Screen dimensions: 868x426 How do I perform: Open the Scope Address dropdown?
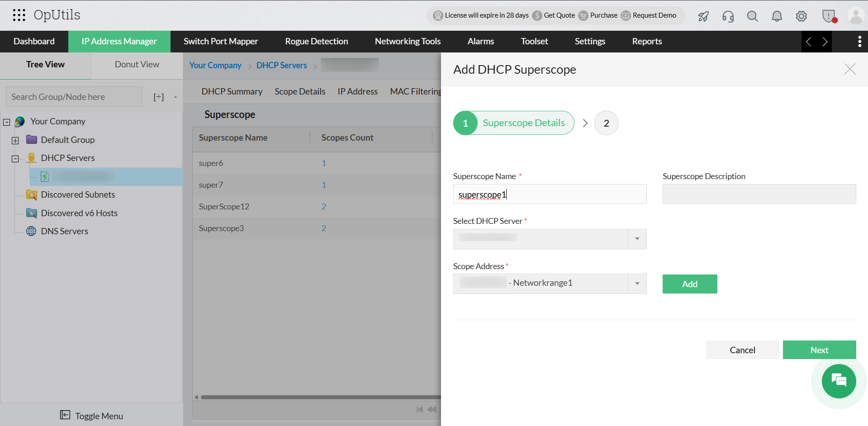coord(637,284)
